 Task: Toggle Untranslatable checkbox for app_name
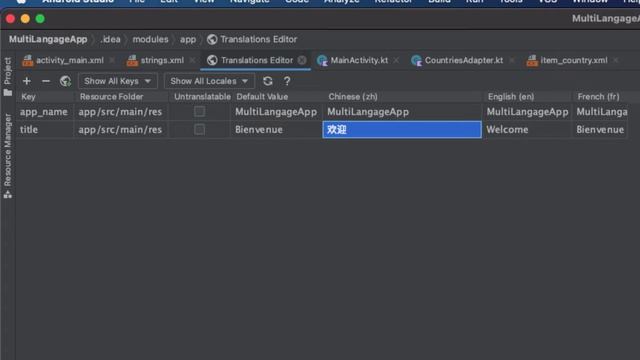200,111
